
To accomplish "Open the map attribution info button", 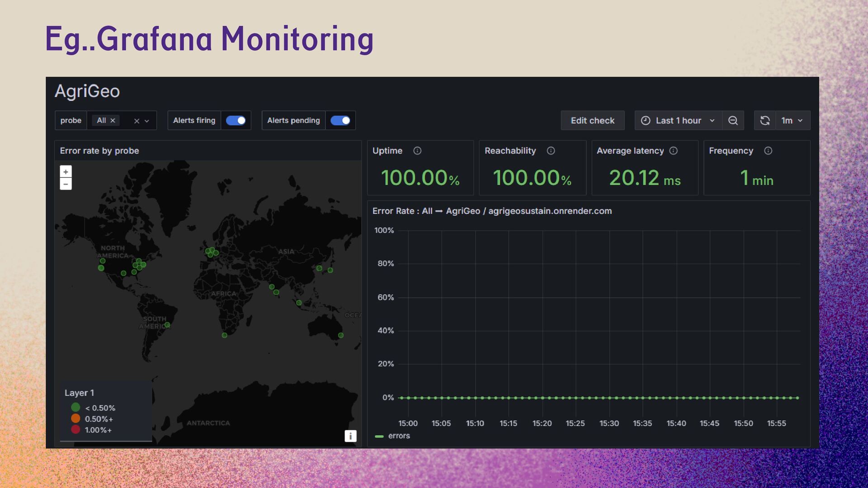I will [350, 436].
